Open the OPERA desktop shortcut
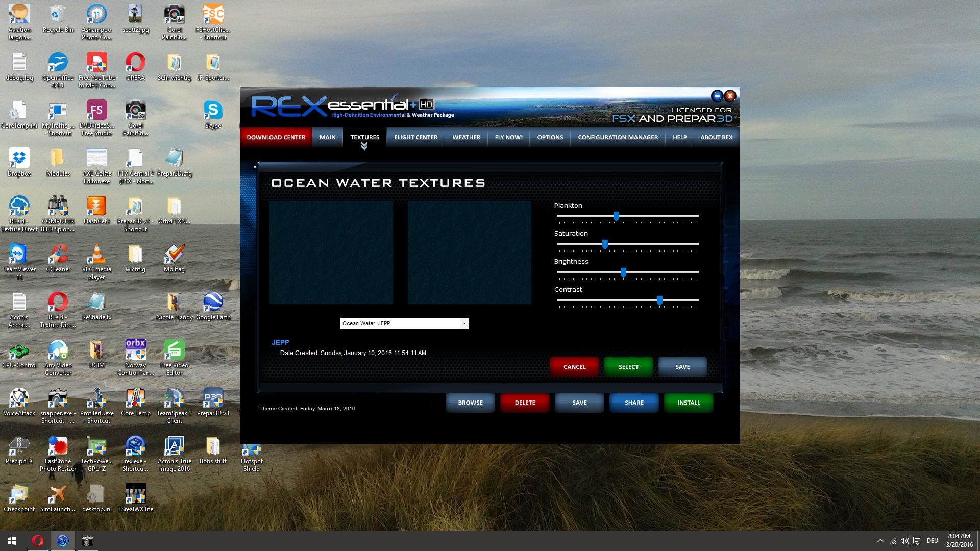Image resolution: width=980 pixels, height=551 pixels. (136, 66)
